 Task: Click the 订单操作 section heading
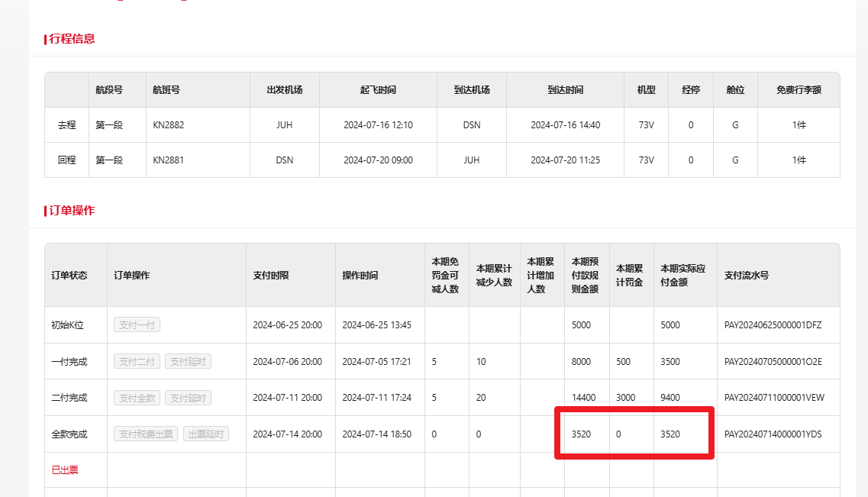[x=72, y=211]
